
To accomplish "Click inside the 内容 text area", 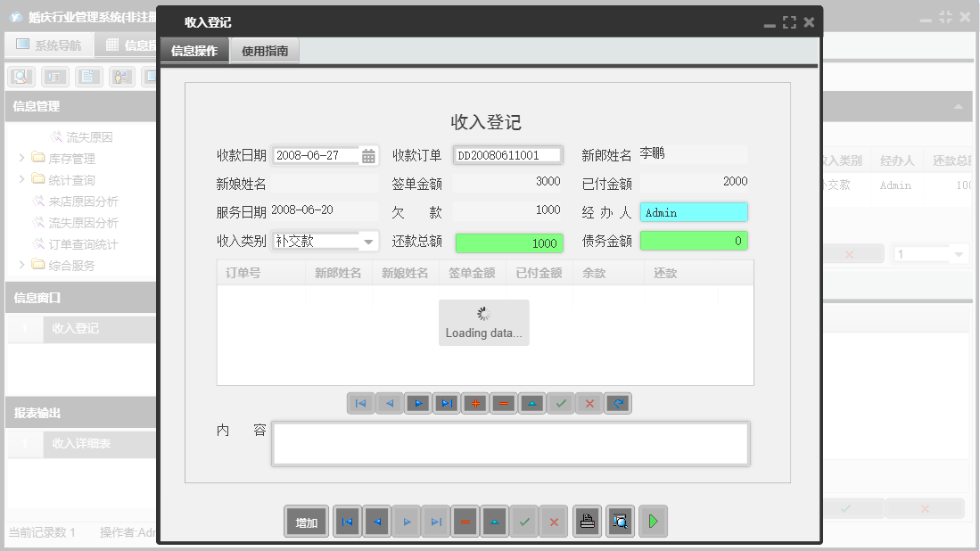I will 510,442.
